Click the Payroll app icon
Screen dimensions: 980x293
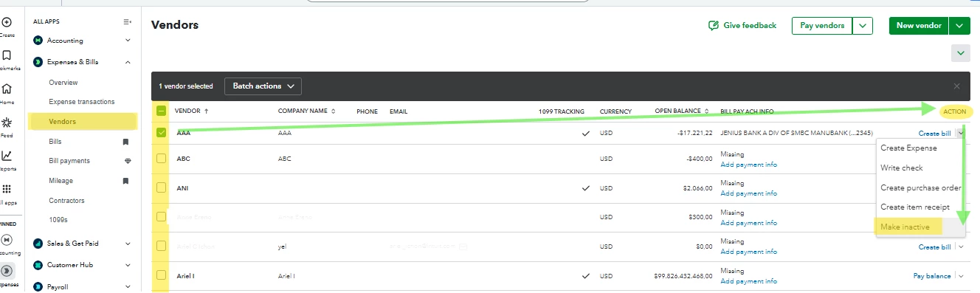[x=38, y=286]
